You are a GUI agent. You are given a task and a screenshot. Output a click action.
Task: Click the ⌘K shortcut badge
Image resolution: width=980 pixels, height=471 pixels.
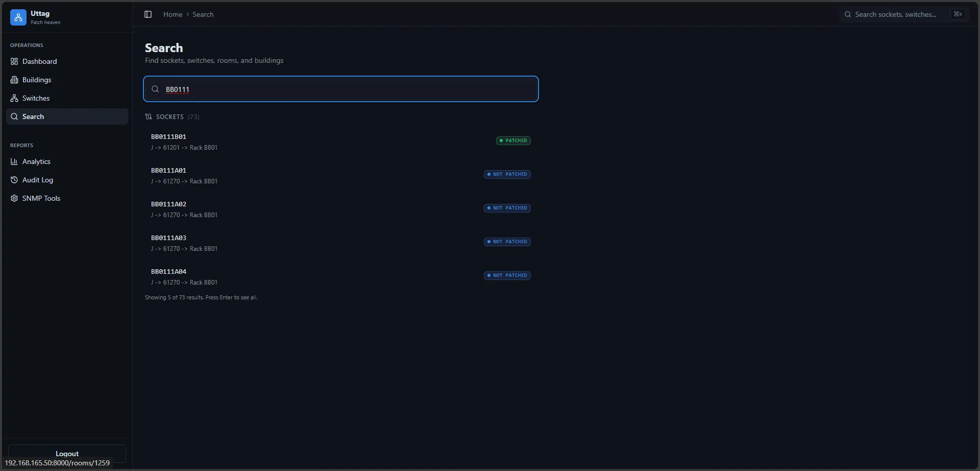coord(958,14)
